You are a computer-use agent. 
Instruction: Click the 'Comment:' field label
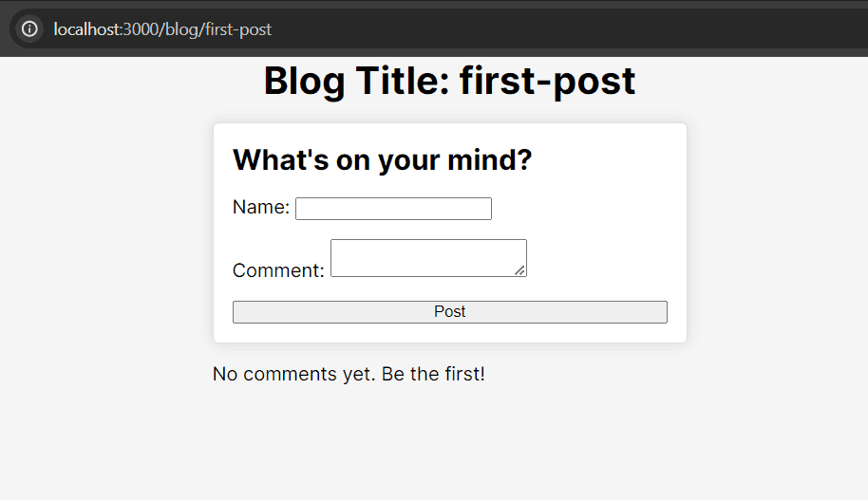(x=278, y=270)
